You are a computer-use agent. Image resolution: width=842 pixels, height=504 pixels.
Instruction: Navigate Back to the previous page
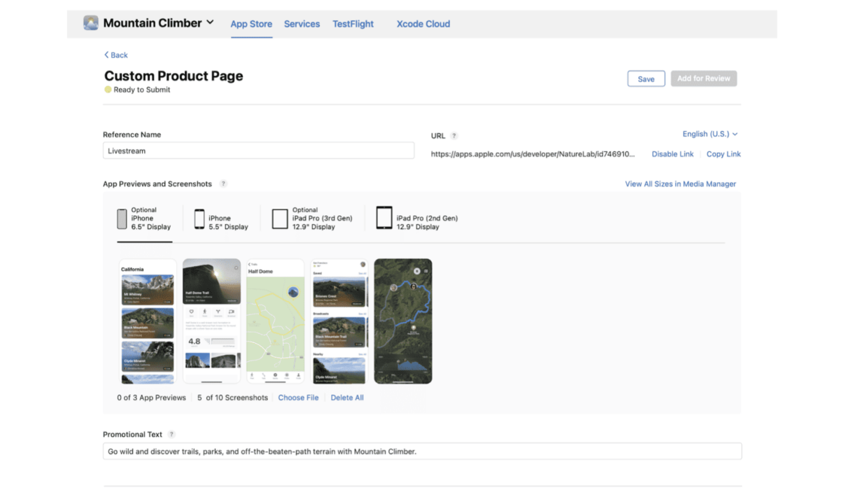[x=115, y=55]
